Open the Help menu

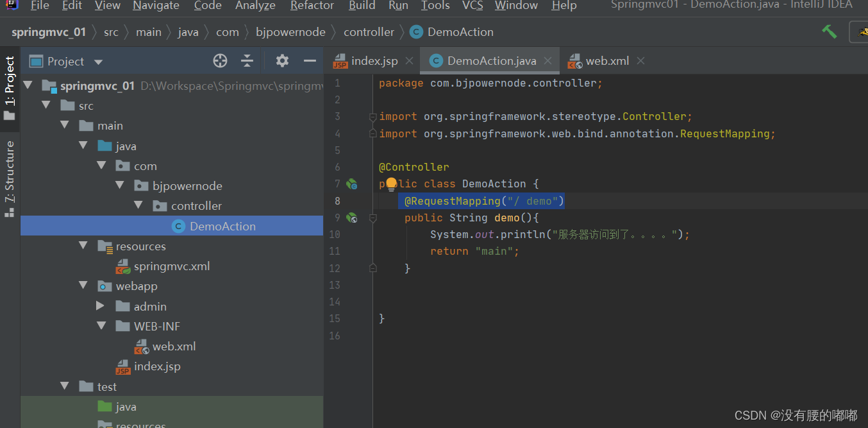click(x=564, y=5)
